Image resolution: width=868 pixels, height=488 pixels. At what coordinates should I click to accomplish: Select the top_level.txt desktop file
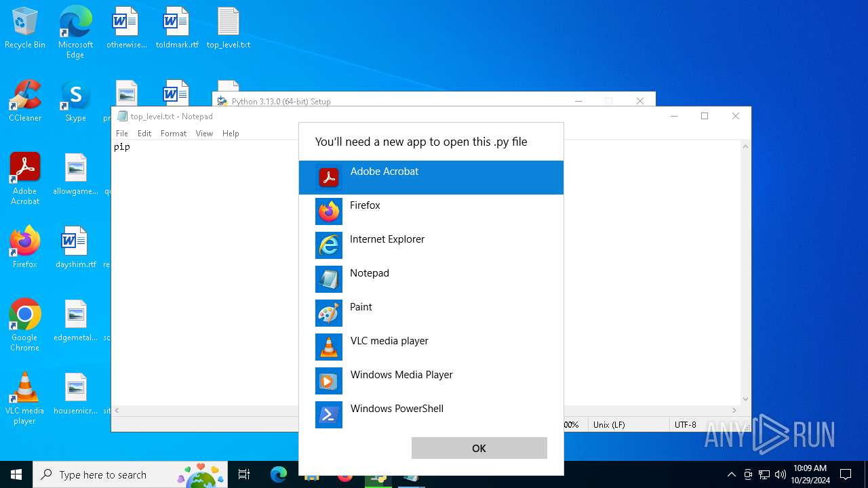[x=229, y=28]
